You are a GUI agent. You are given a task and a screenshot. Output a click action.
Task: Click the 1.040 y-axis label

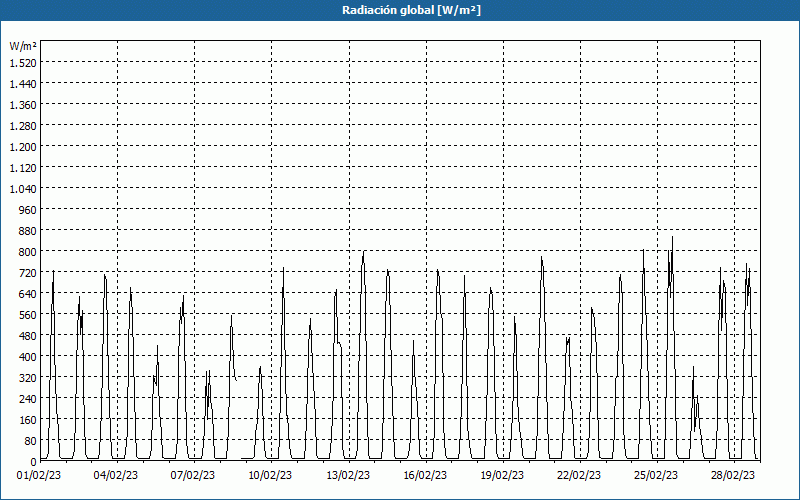click(x=23, y=189)
